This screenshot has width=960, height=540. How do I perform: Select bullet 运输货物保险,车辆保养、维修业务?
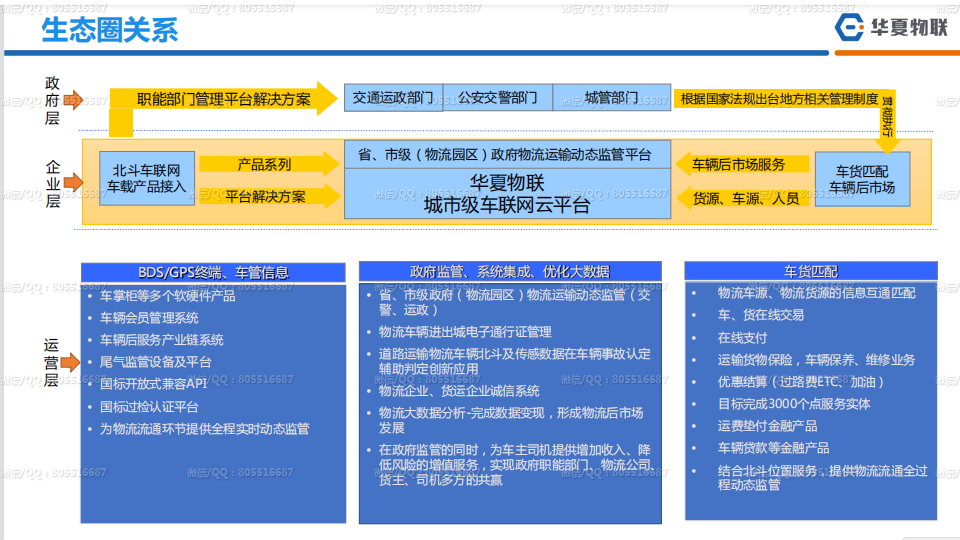click(816, 359)
